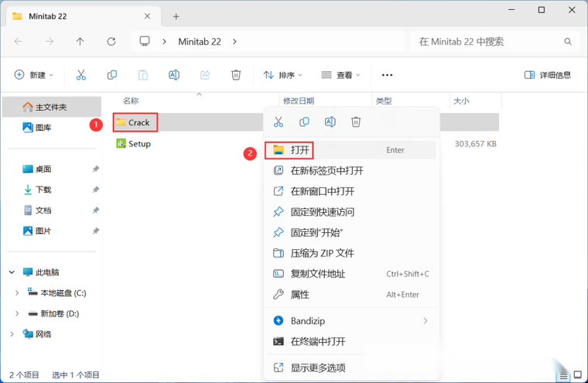The height and width of the screenshot is (383, 588).
Task: Click the chevron before Minitab 22 in path
Action: tap(164, 42)
